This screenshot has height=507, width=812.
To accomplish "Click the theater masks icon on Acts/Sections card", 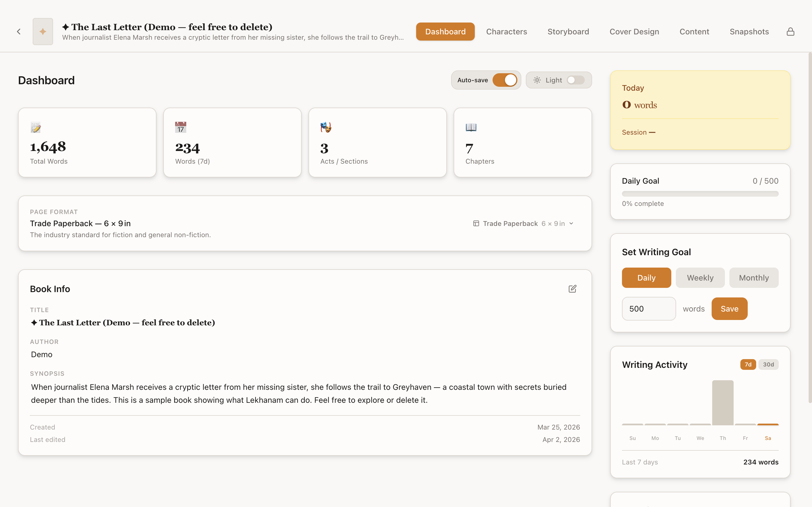I will 326,127.
